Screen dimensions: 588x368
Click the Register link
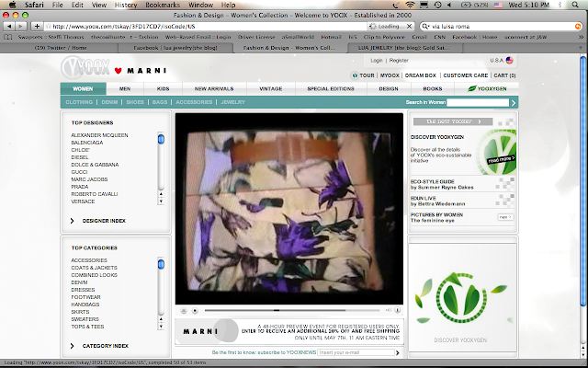pyautogui.click(x=399, y=61)
